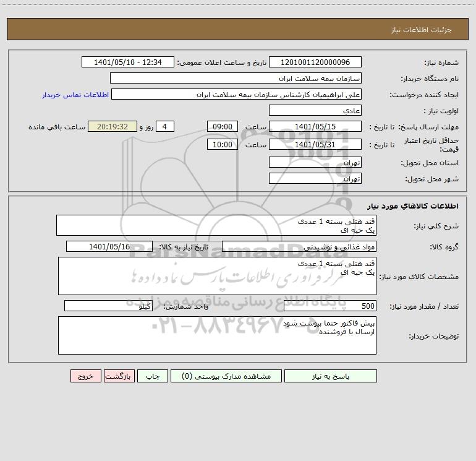The height and width of the screenshot is (461, 476).
Task: Click the price validity date 1401/05/31
Action: pyautogui.click(x=315, y=144)
